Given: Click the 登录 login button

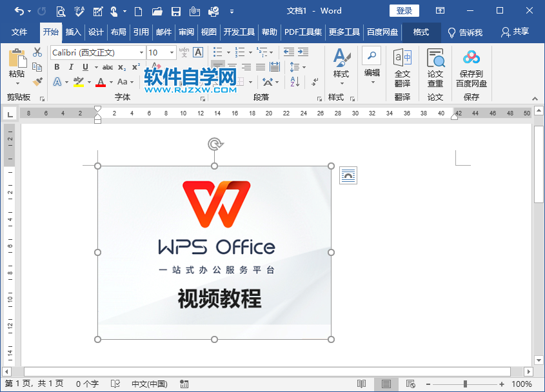Looking at the screenshot, I should pos(405,10).
